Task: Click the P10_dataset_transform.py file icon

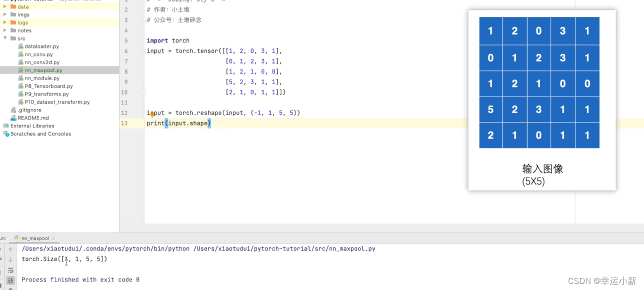Action: click(x=20, y=102)
